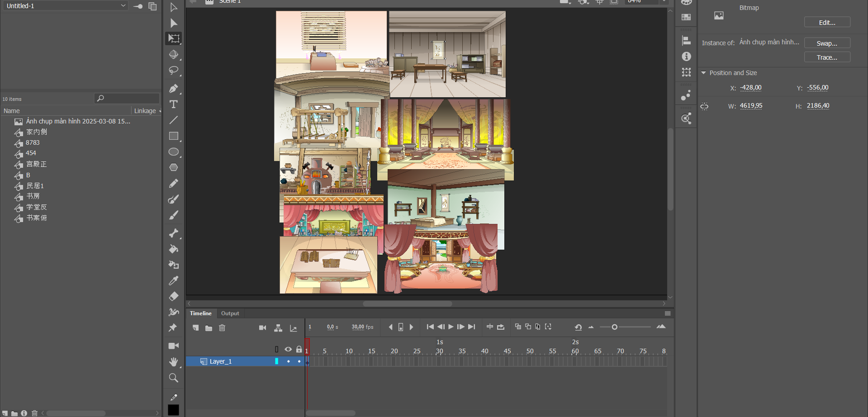Screen dimensions: 868x417
Task: Toggle visibility of Layer_1
Action: tap(288, 361)
